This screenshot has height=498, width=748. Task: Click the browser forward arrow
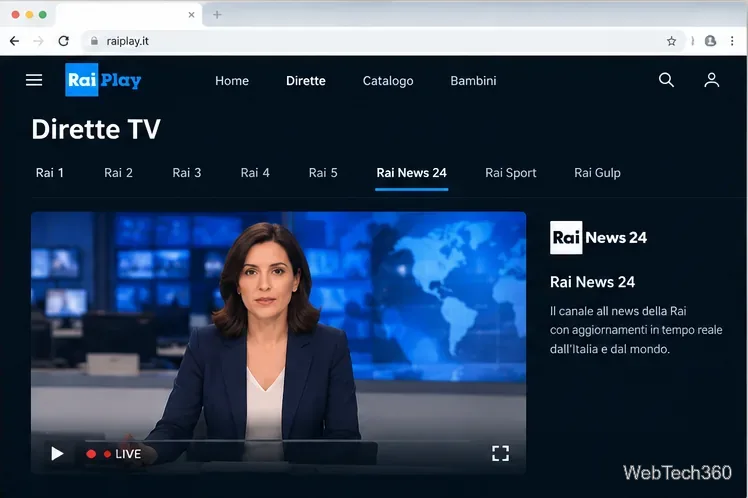tap(39, 41)
